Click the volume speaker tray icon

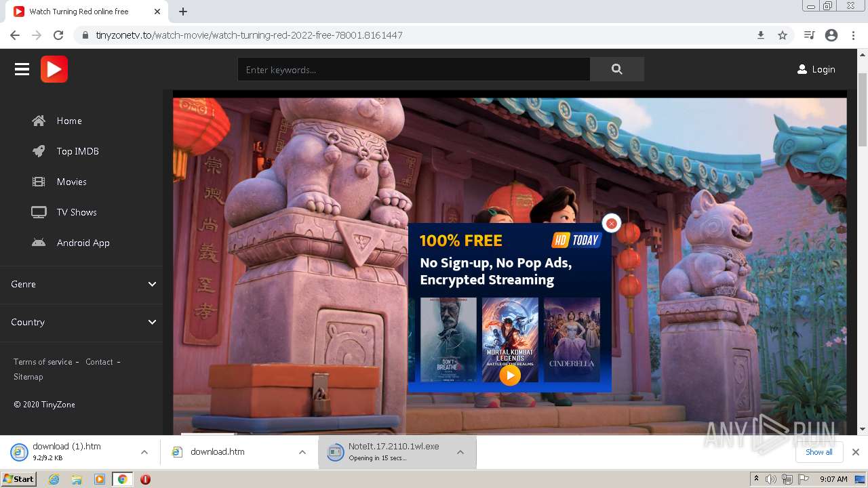pos(771,479)
